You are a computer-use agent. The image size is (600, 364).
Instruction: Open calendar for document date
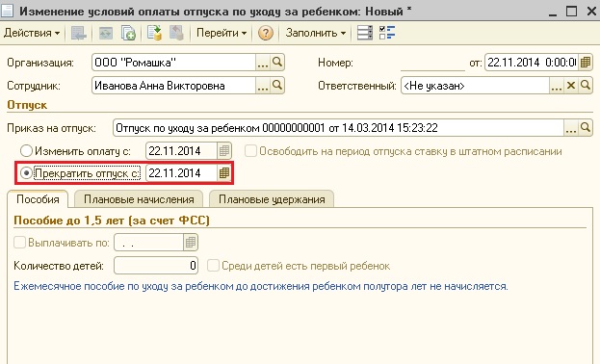pyautogui.click(x=586, y=63)
